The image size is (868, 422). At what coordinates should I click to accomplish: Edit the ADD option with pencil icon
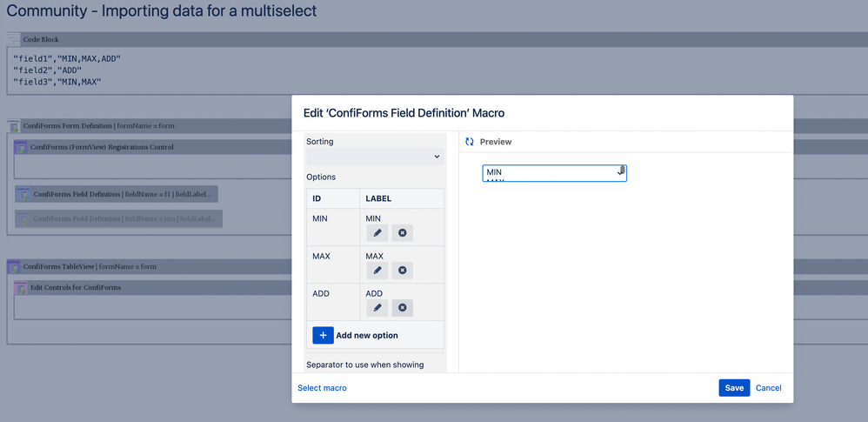377,308
